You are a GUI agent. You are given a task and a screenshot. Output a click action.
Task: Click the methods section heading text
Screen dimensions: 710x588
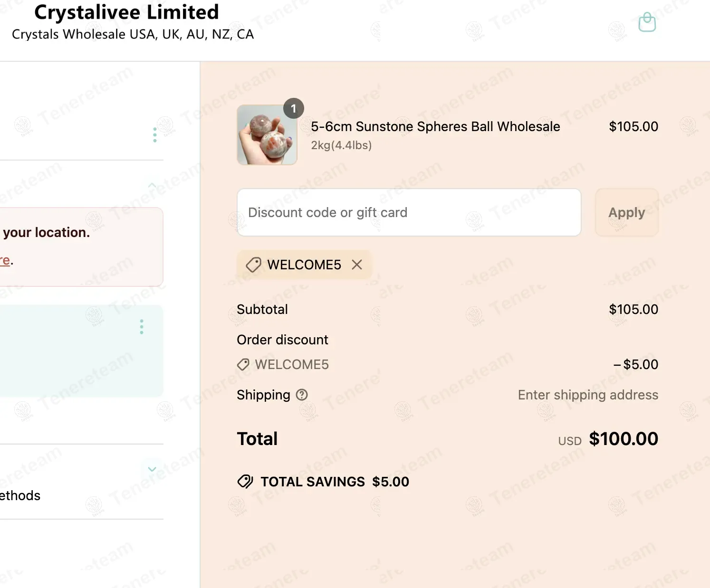point(20,495)
